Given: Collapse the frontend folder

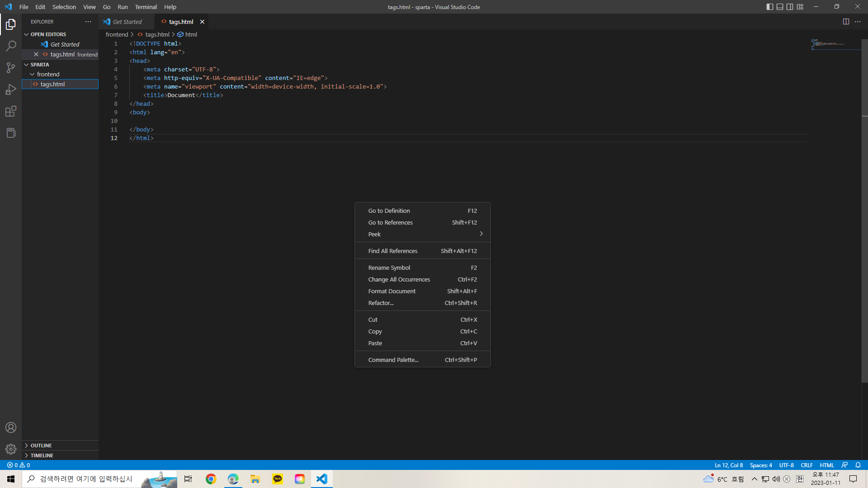Looking at the screenshot, I should (x=60, y=74).
